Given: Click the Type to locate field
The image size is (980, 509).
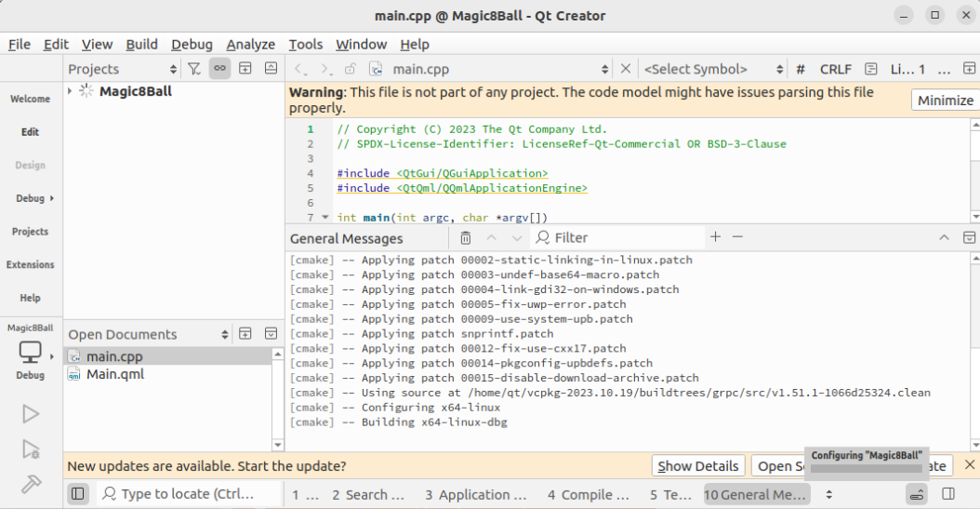Looking at the screenshot, I should pyautogui.click(x=187, y=494).
